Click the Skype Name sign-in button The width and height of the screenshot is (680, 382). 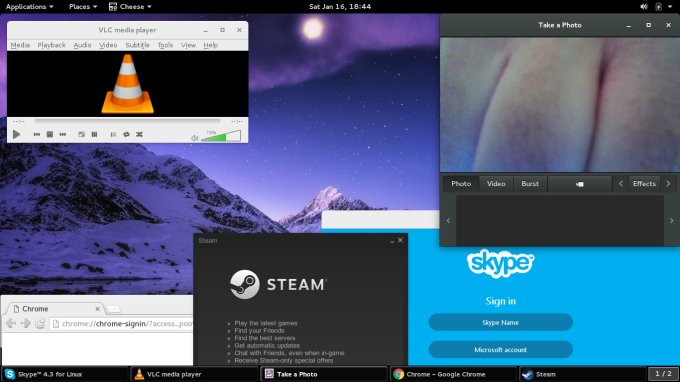(500, 323)
